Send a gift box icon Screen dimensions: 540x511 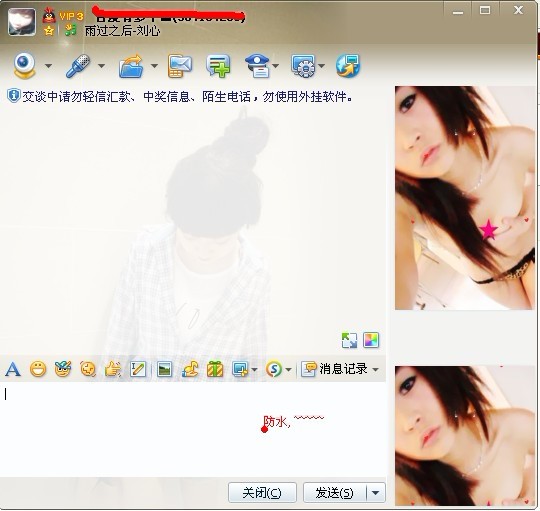point(215,369)
